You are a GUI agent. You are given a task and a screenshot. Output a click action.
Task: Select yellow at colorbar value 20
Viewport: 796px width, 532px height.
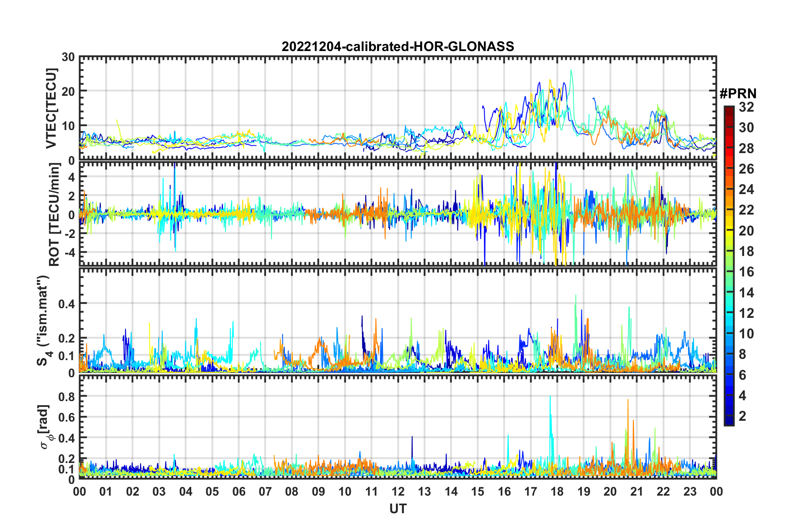[x=729, y=231]
